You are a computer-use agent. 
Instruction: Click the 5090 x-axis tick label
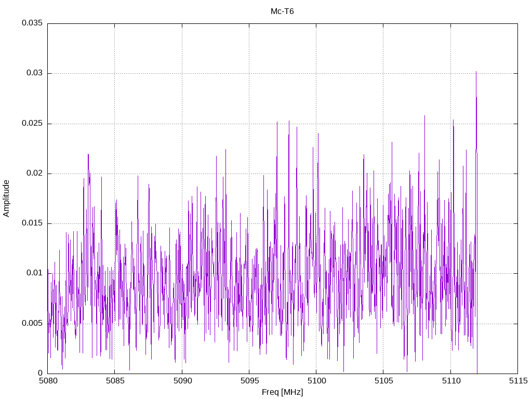pyautogui.click(x=182, y=381)
